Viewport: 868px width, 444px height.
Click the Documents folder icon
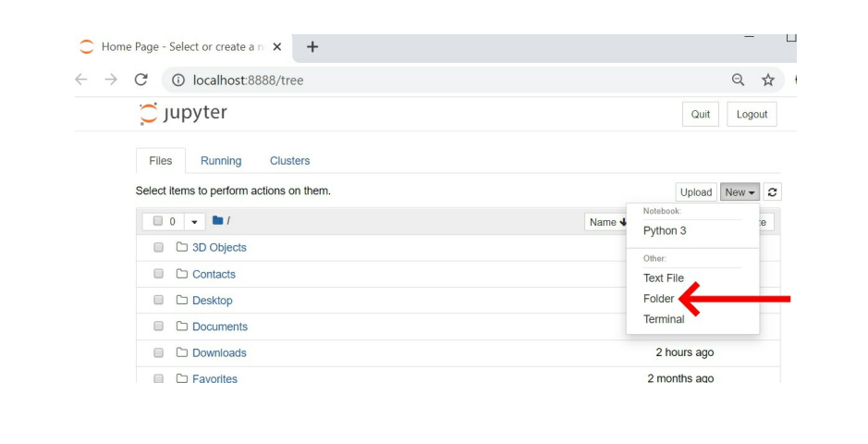181,327
